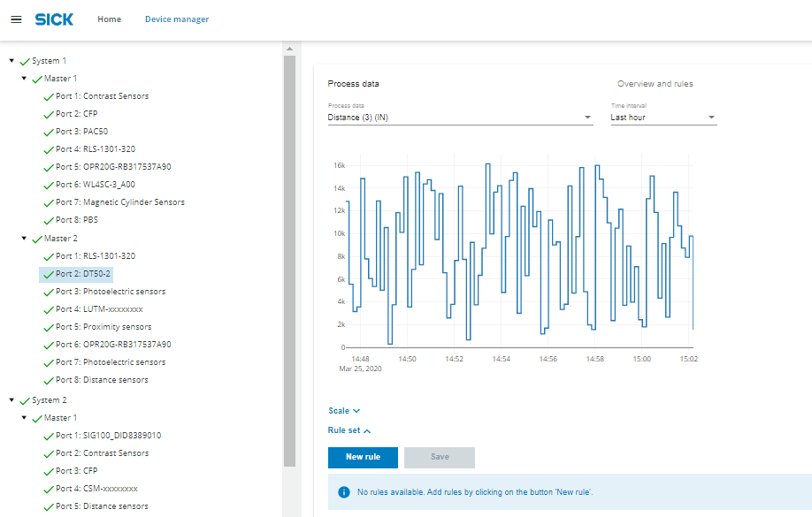812x517 pixels.
Task: Expand the Scale section
Action: tap(344, 411)
